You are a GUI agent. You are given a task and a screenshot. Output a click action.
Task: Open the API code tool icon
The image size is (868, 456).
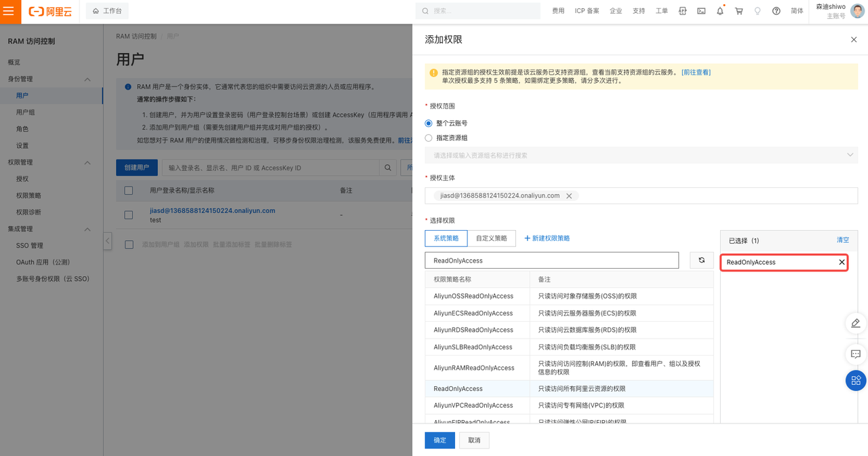(x=683, y=11)
